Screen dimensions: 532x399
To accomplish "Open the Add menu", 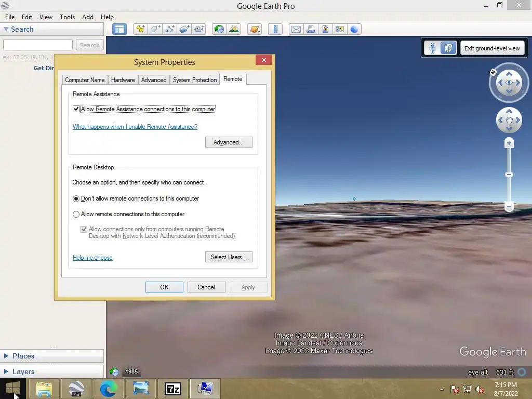I will 87,17.
